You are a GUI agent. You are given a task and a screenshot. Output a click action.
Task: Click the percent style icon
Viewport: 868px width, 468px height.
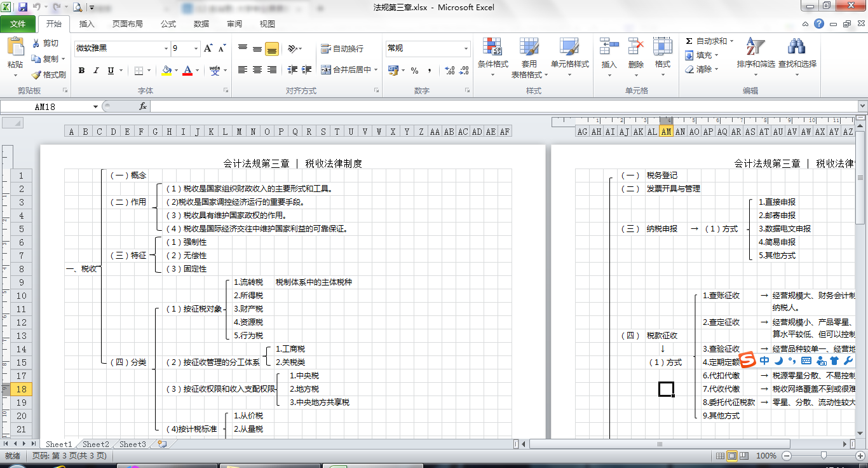(x=414, y=71)
